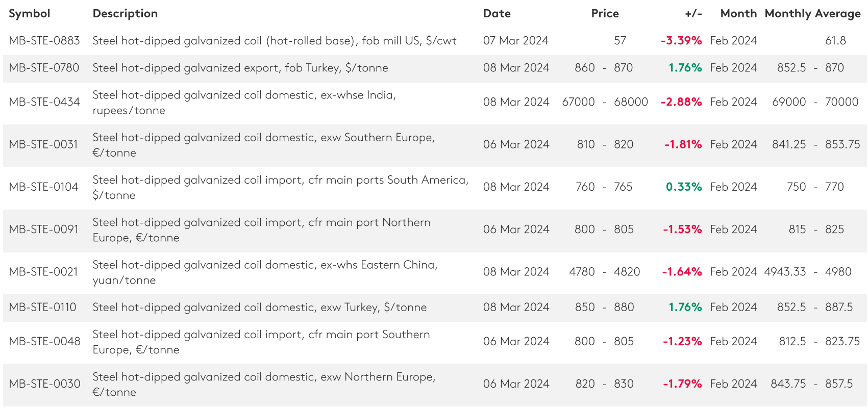
Task: Click the exw Turkey domestic coil description
Action: [x=259, y=307]
